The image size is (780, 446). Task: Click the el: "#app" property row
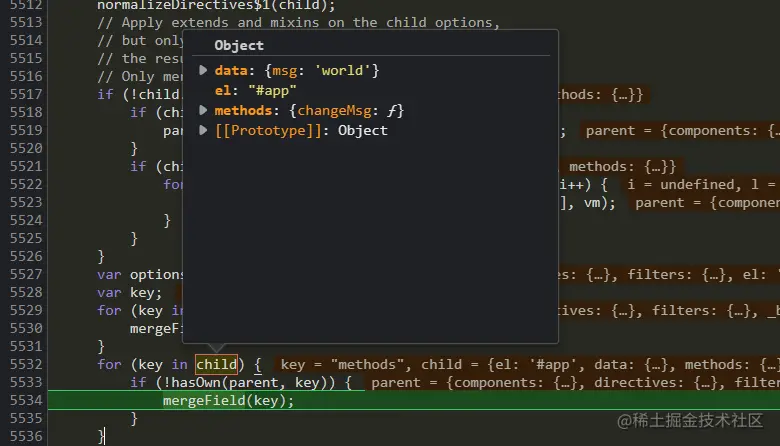256,90
